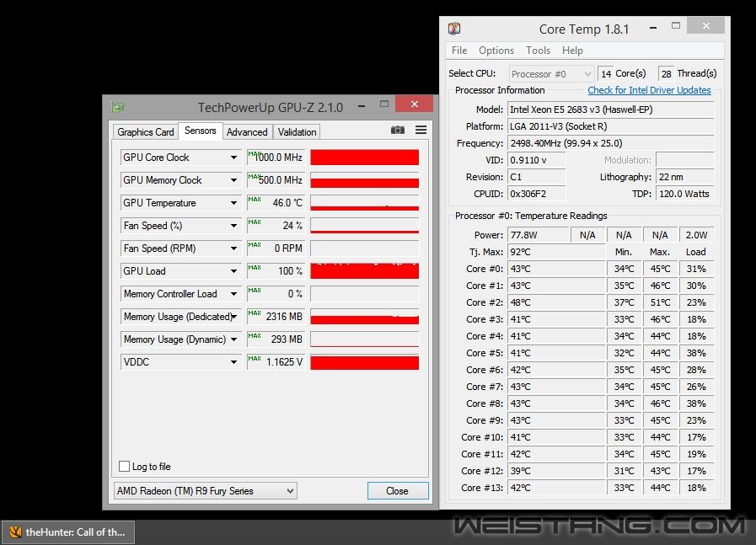This screenshot has height=545, width=756.
Task: Open the AMD Radeon R9 Fury Series selector
Action: (x=206, y=490)
